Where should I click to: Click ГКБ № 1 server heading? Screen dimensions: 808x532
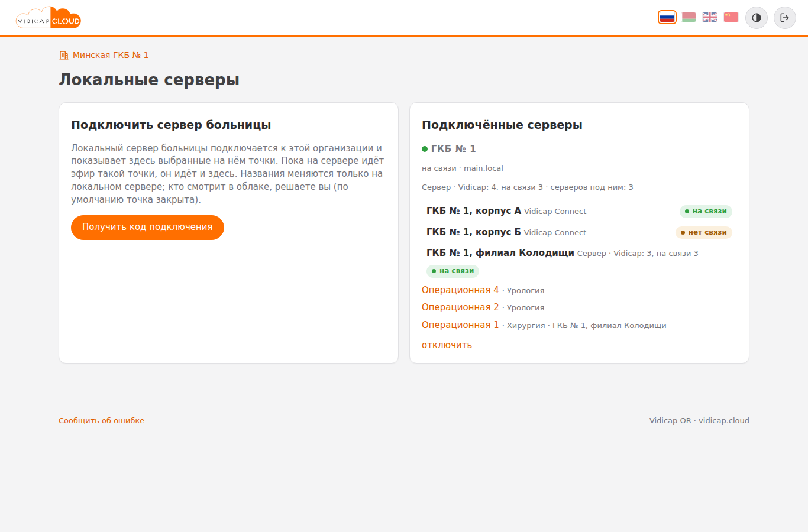tap(453, 149)
